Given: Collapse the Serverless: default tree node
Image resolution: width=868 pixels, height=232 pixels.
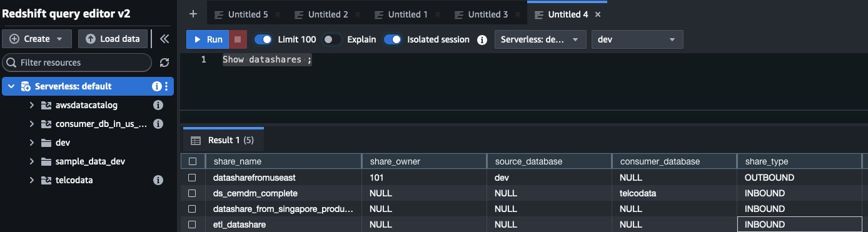Looking at the screenshot, I should [11, 86].
